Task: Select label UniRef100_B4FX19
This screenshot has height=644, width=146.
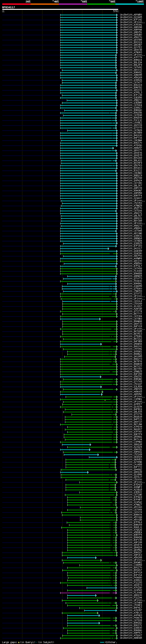Action: (x=131, y=326)
